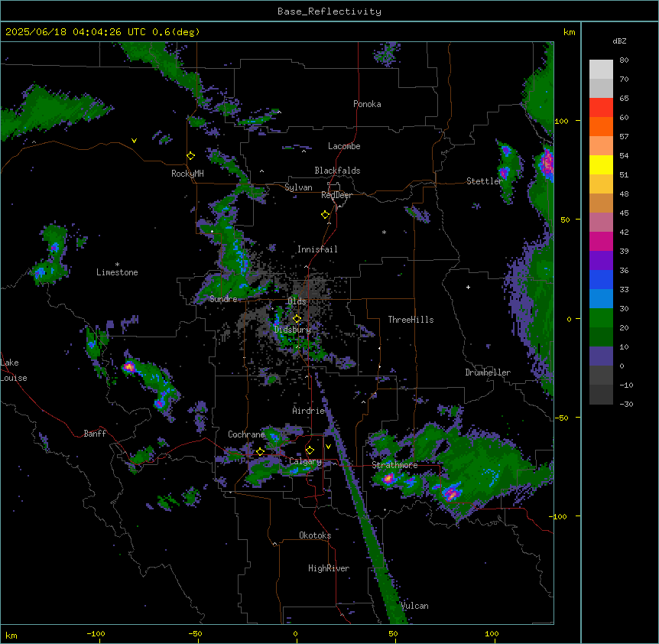Click the RedDeer city label
Image resolution: width=659 pixels, height=644 pixels.
tap(336, 195)
